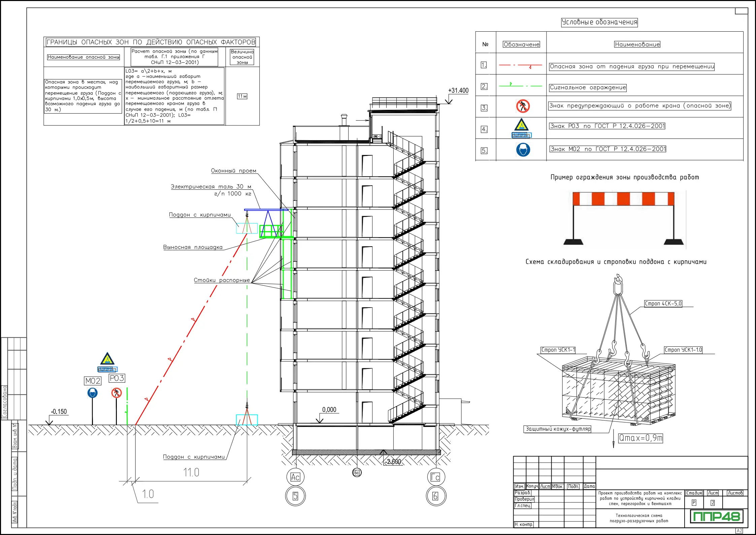The height and width of the screenshot is (535, 756).
Task: Select the axis circle numbered 6
Action: [436, 496]
